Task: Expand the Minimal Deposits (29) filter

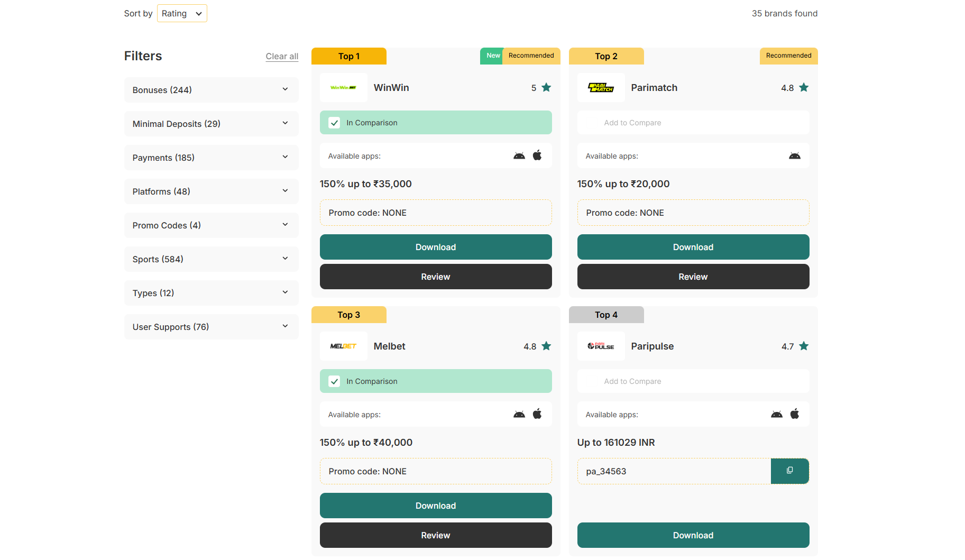Action: click(211, 124)
